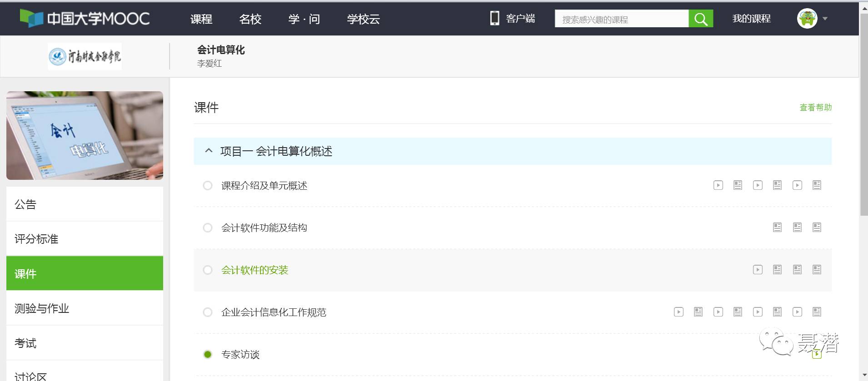The image size is (868, 381).
Task: Select the circle beside 课程介绍及单元概述
Action: [208, 186]
